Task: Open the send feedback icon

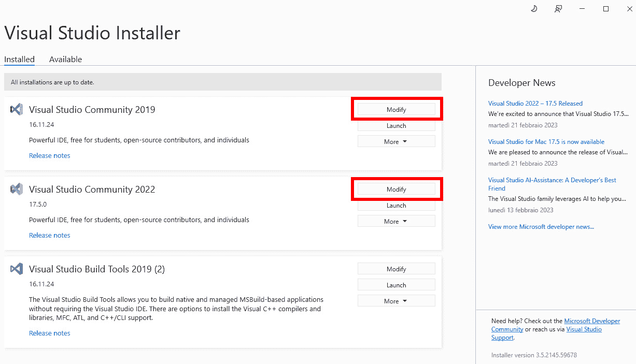Action: [558, 9]
